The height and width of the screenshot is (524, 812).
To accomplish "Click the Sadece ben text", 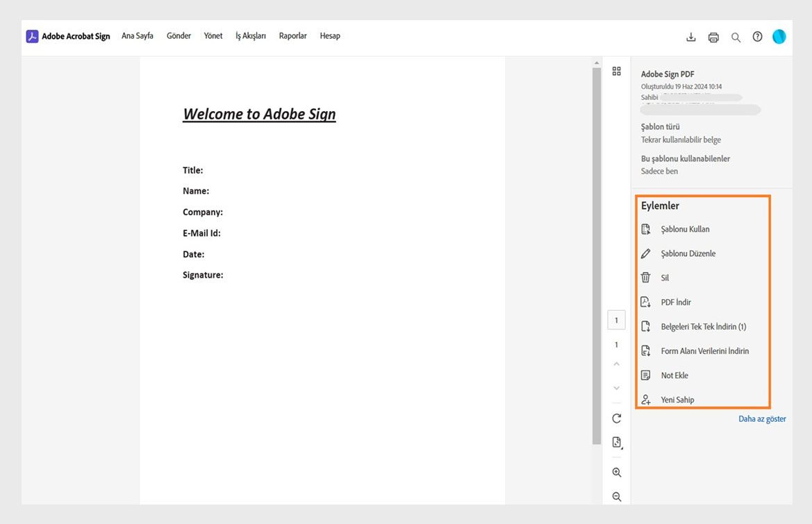I will [659, 171].
